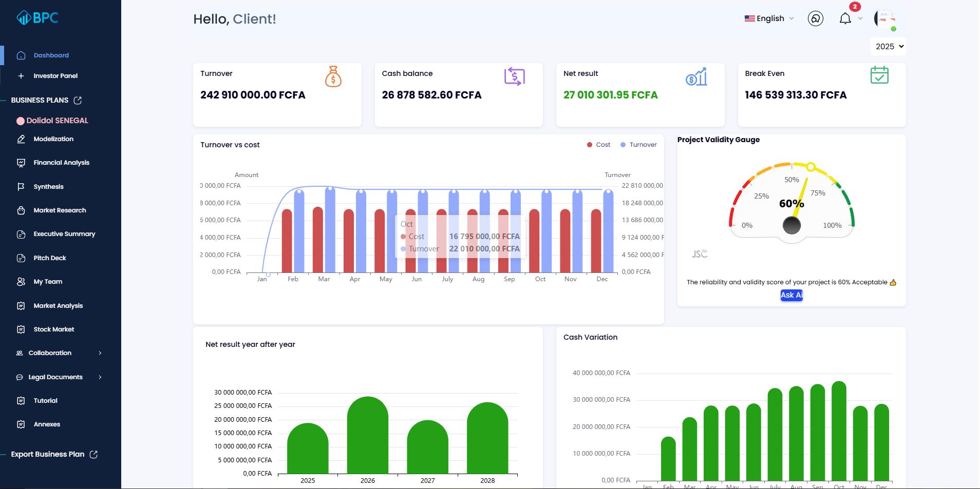Image resolution: width=980 pixels, height=489 pixels.
Task: Open the Pitch Deck icon
Action: [x=21, y=258]
